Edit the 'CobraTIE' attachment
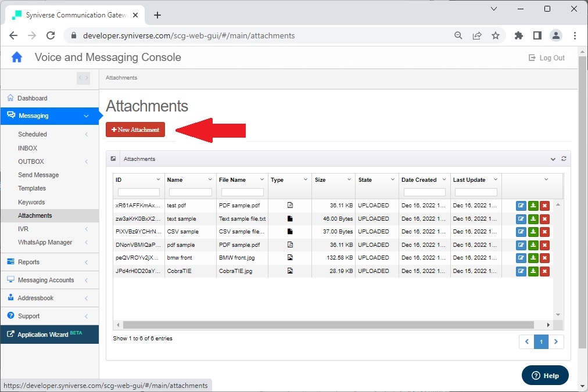This screenshot has width=588, height=392. 521,271
